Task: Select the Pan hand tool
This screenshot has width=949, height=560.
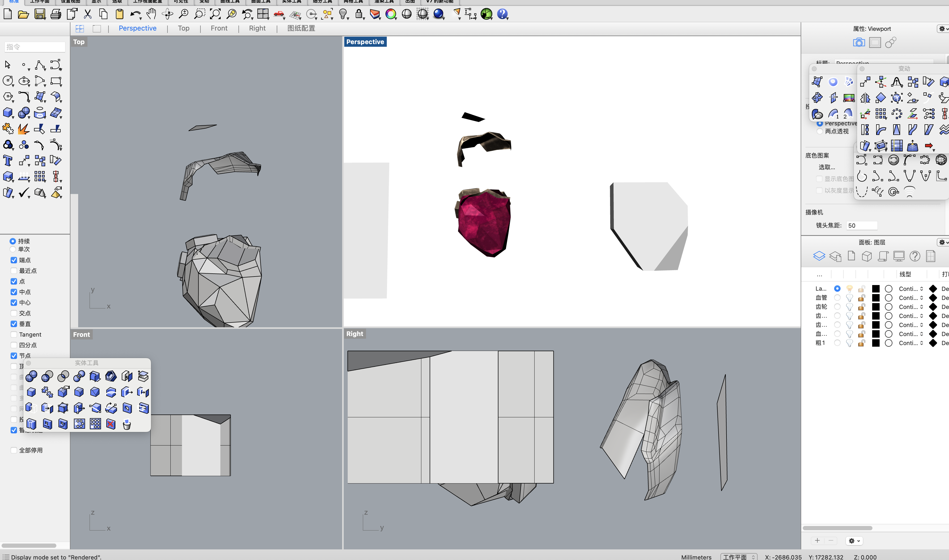Action: coord(151,14)
